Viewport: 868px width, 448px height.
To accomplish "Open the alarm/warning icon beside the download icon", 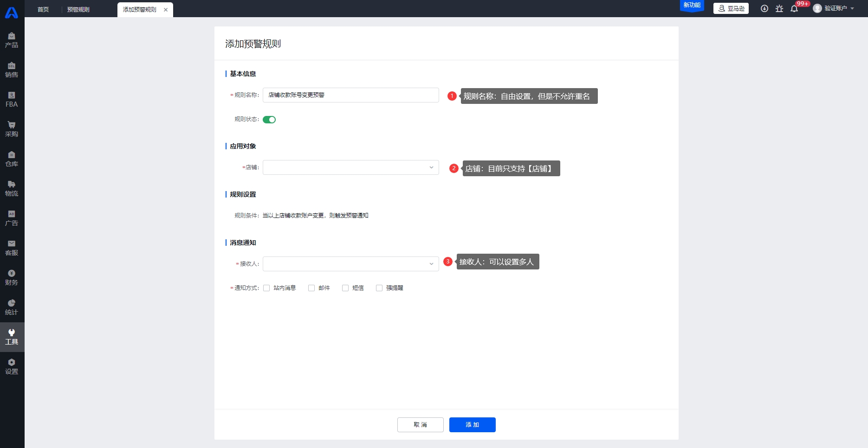I will (x=779, y=8).
